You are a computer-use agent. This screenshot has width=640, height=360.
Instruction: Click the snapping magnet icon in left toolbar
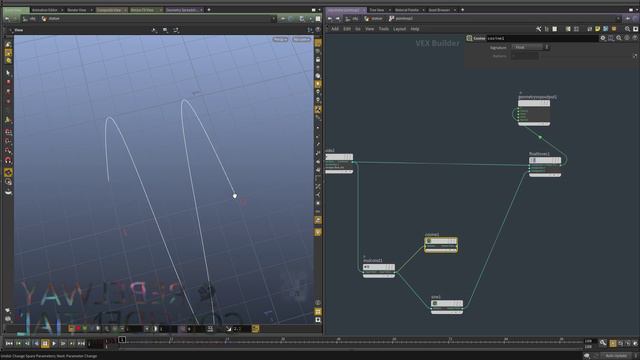(x=8, y=160)
